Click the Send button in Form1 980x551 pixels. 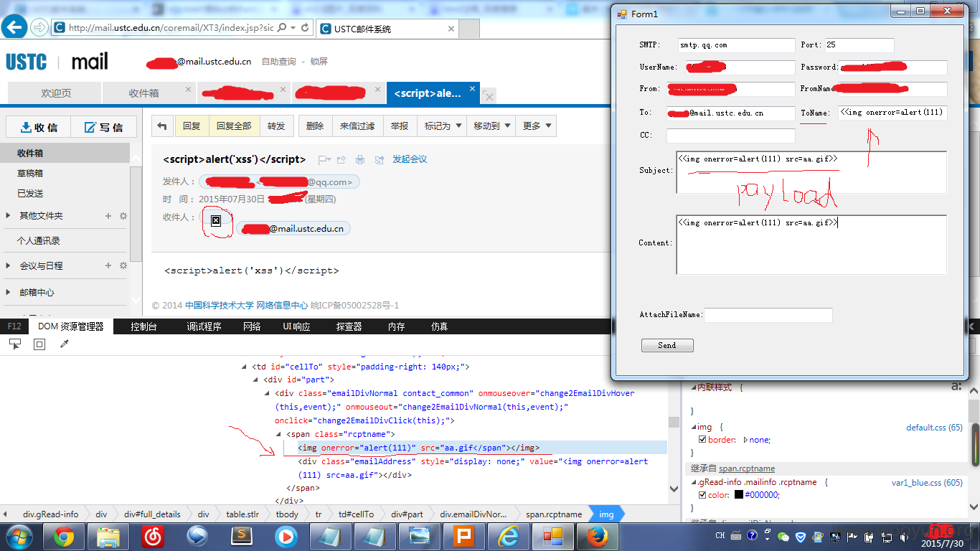coord(667,346)
